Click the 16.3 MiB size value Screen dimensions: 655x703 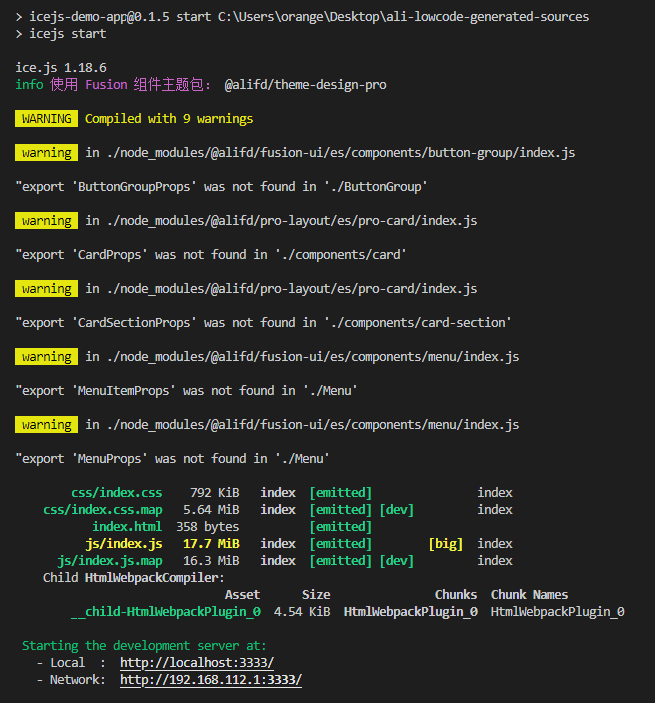[211, 561]
